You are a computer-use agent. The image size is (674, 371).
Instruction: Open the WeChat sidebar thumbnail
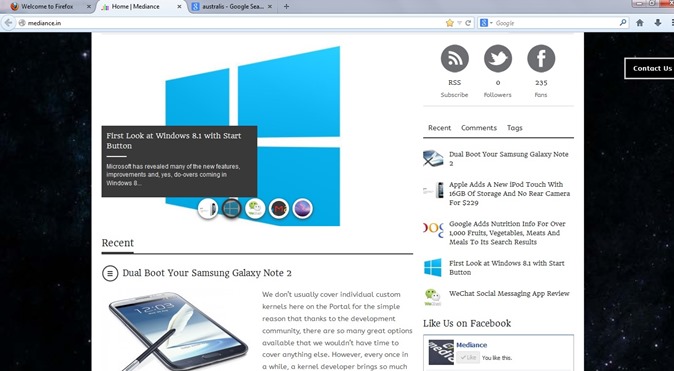[x=433, y=297]
